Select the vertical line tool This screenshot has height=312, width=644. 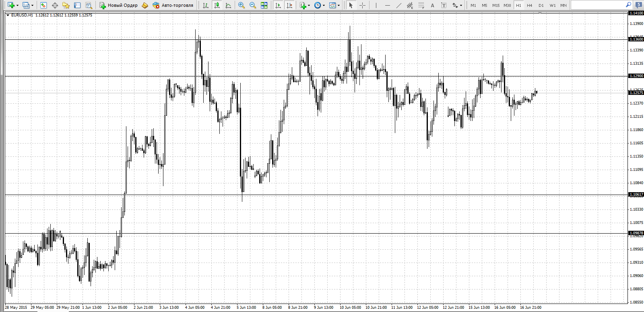point(376,5)
